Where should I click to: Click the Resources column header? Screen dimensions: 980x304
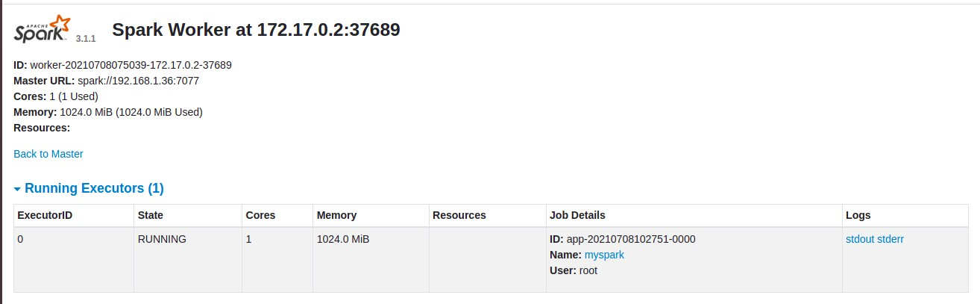click(459, 215)
